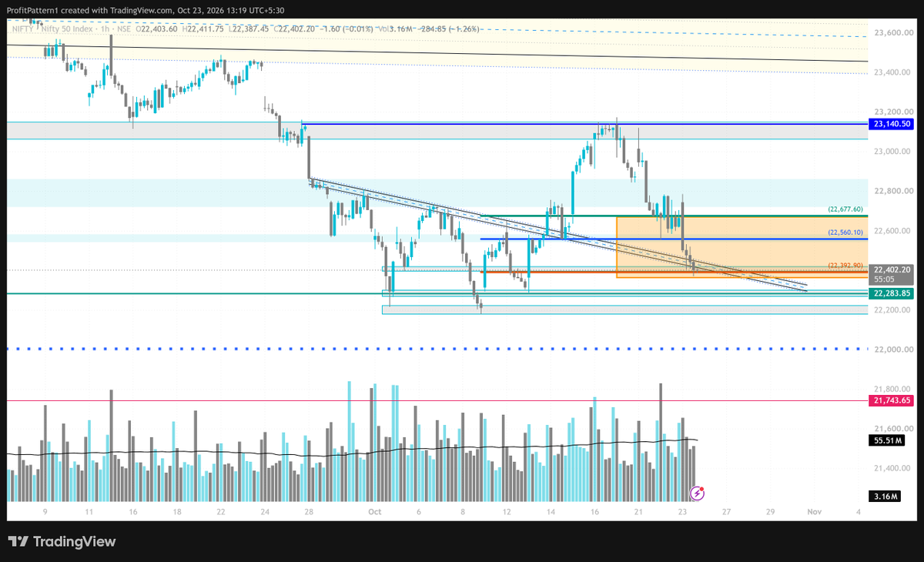Click the NIFTY symbol name in header

23,28
